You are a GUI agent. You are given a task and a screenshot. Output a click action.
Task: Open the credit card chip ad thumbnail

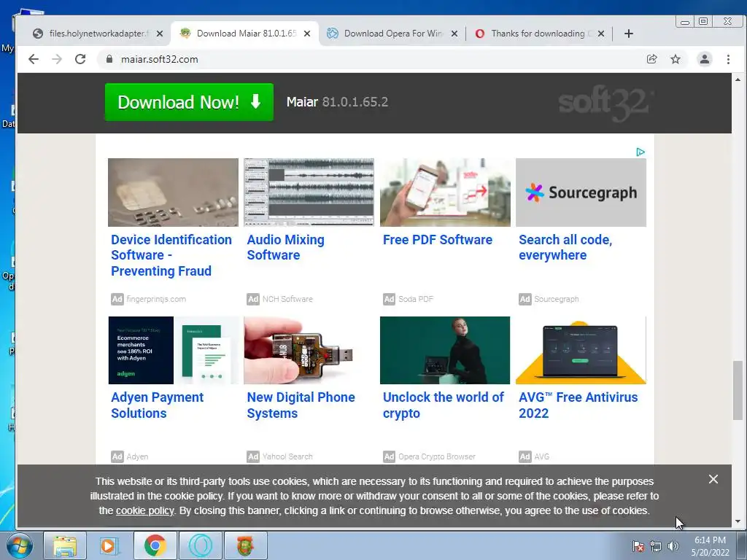[173, 192]
